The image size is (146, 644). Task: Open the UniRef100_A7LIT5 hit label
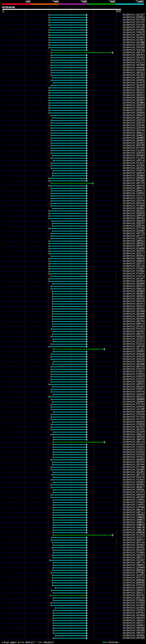coord(133,60)
